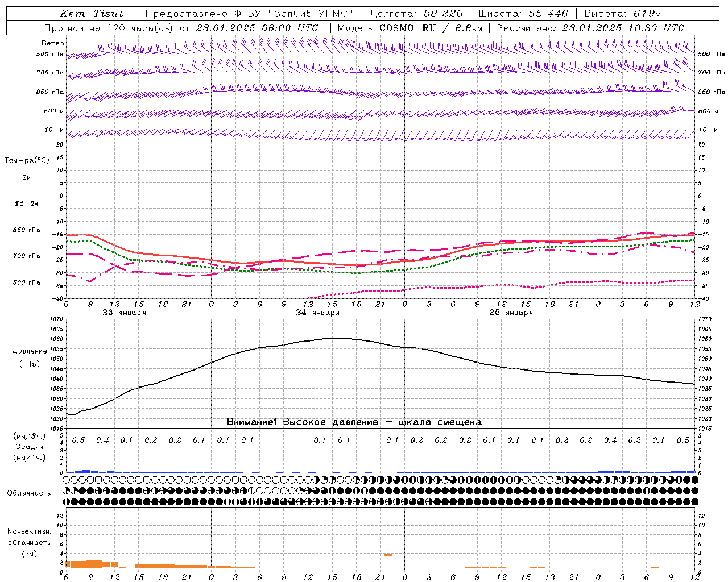Image resolution: width=728 pixels, height=582 pixels.
Task: Click the longitude value Долгота: 88.226
Action: point(416,14)
